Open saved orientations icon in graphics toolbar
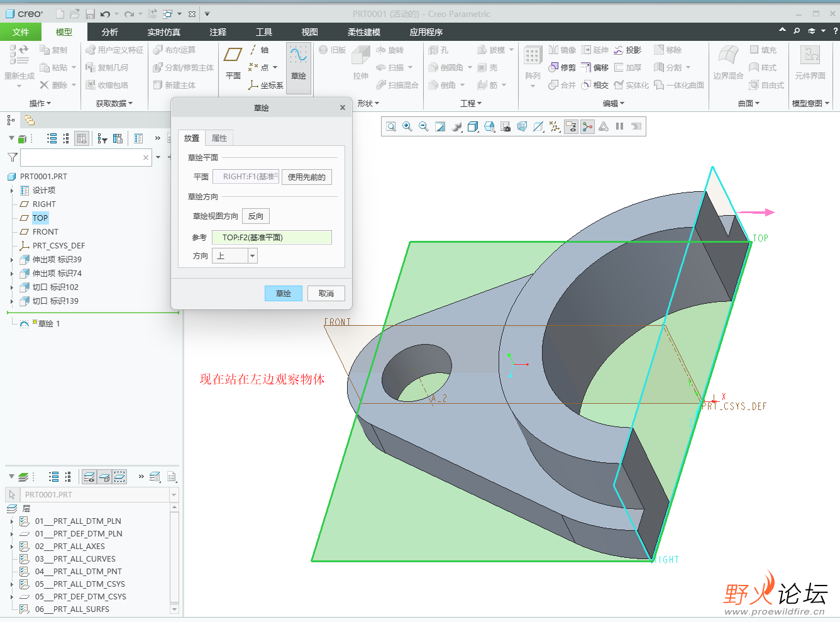 point(489,126)
